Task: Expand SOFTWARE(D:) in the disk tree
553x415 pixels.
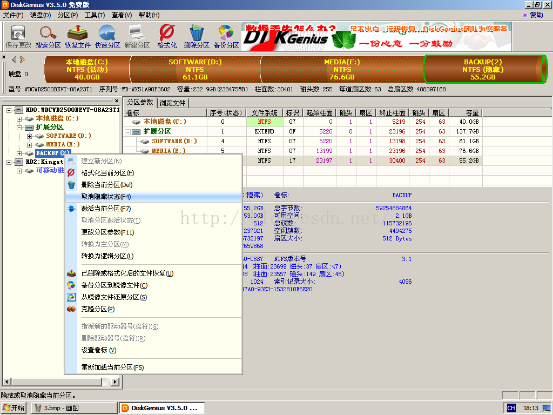Action: (x=30, y=136)
